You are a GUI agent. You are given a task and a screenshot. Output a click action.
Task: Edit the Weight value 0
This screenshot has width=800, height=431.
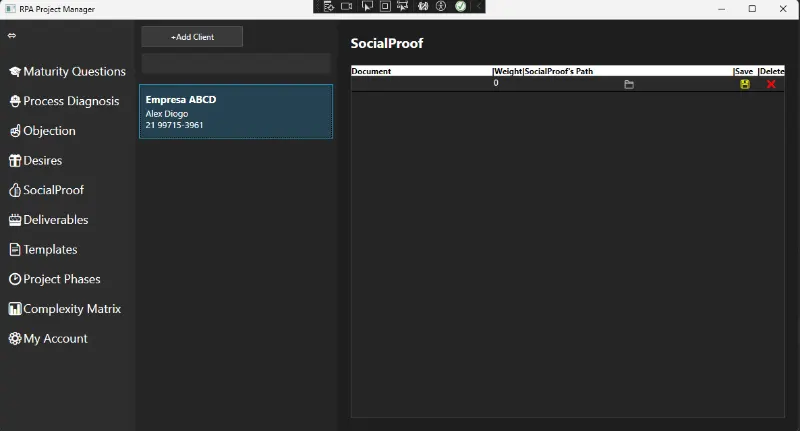(496, 83)
